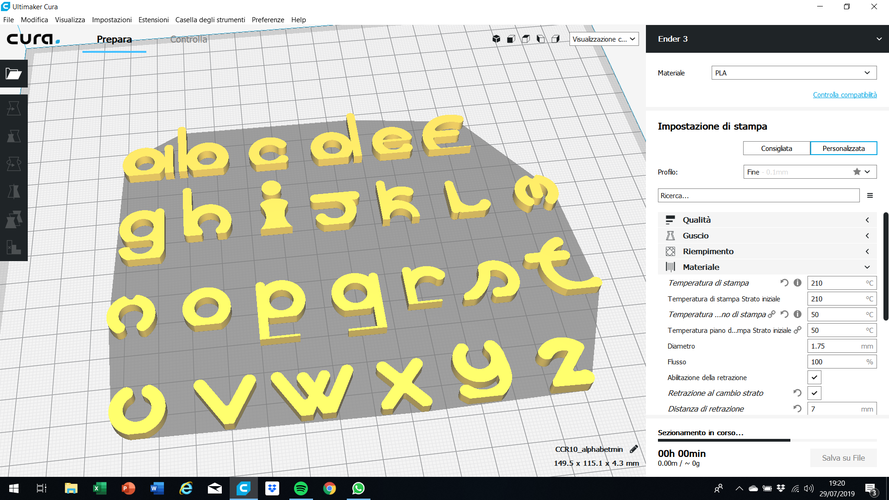This screenshot has width=889, height=500.
Task: Open the Visualizzazione view mode dropdown
Action: [x=603, y=39]
